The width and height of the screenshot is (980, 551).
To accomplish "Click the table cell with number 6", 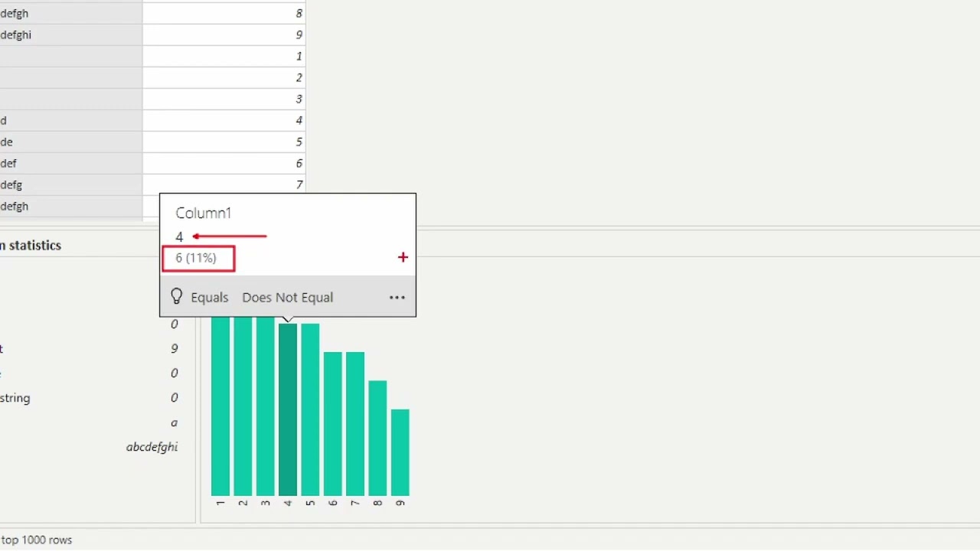I will tap(224, 163).
